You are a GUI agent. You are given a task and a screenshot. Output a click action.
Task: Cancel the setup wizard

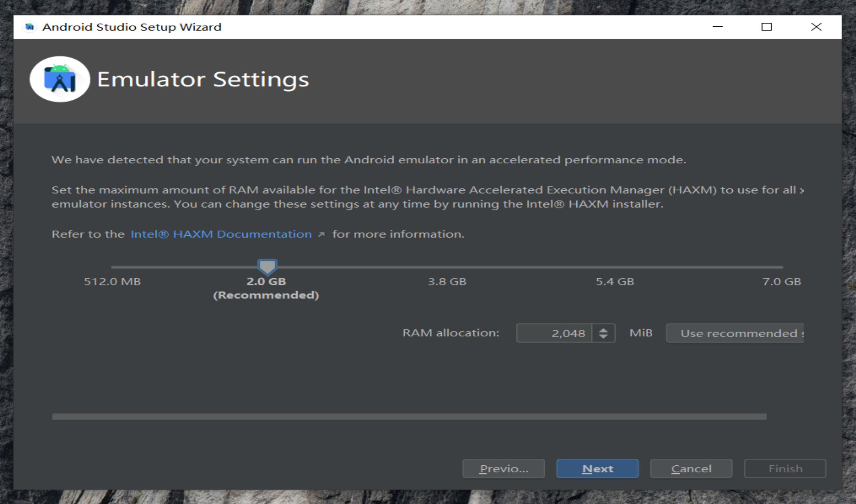click(x=691, y=469)
